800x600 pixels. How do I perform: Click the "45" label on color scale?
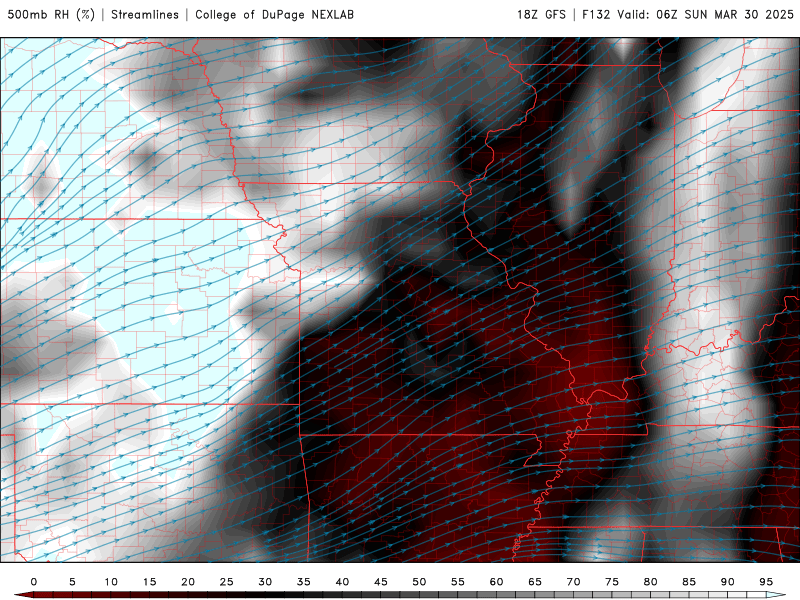click(x=381, y=582)
